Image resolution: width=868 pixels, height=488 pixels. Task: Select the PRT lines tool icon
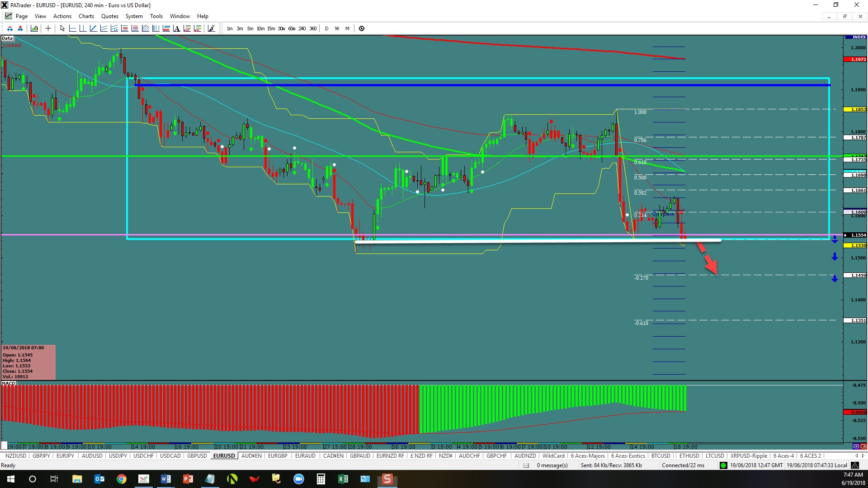point(187,28)
